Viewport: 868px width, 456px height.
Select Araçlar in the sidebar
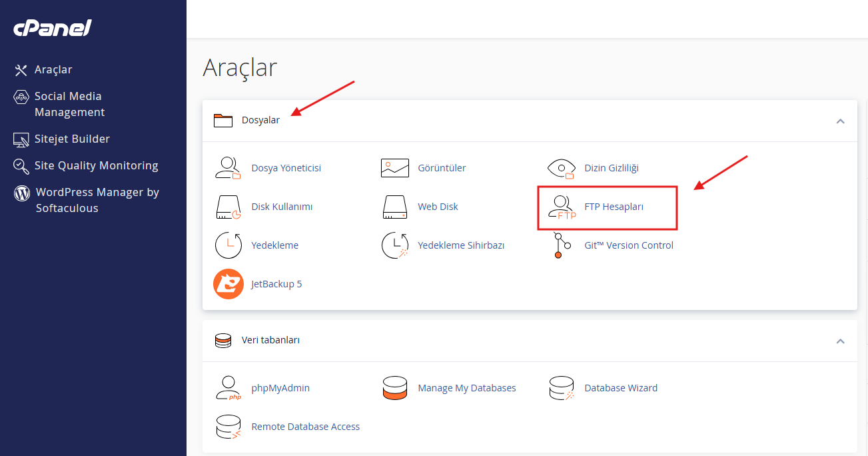pos(53,69)
